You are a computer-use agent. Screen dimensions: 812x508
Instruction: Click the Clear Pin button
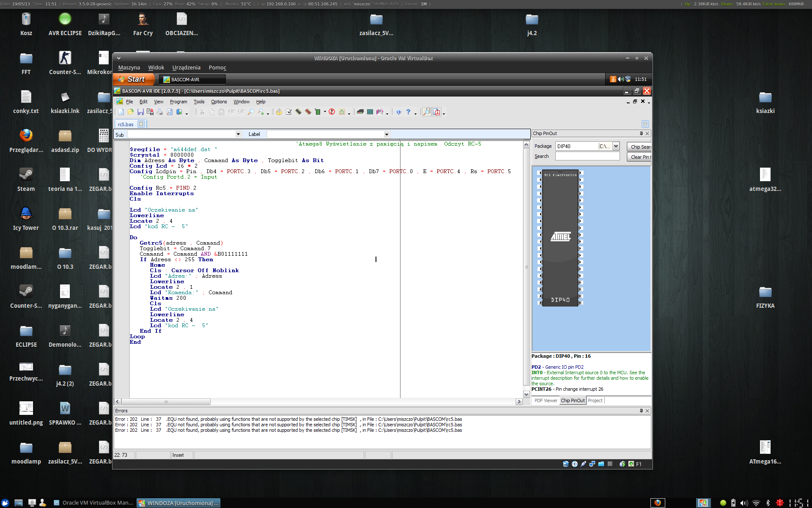639,157
